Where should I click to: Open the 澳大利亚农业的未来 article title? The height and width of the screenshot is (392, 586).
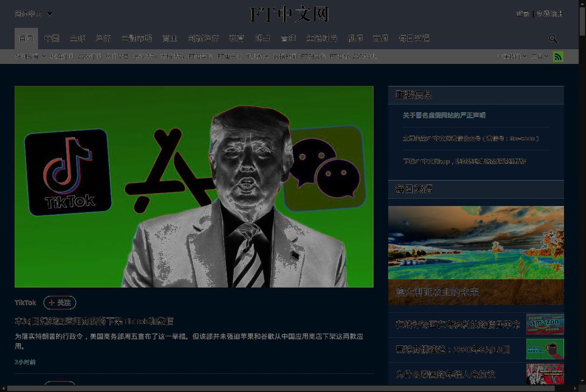pos(437,292)
